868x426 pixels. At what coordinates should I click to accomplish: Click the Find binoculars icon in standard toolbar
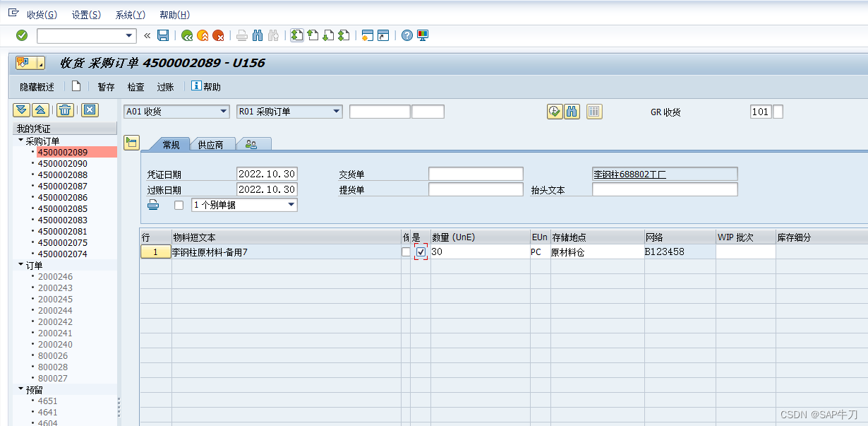[x=258, y=35]
